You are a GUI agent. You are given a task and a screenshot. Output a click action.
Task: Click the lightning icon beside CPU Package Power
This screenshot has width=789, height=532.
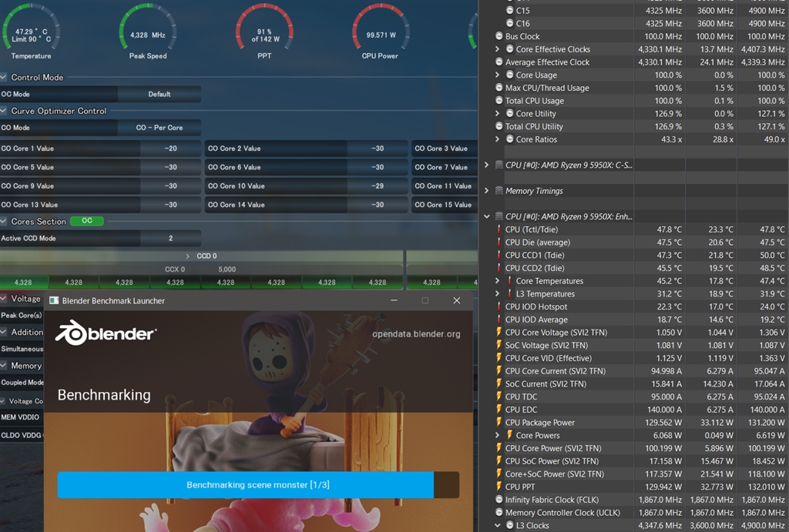click(499, 423)
